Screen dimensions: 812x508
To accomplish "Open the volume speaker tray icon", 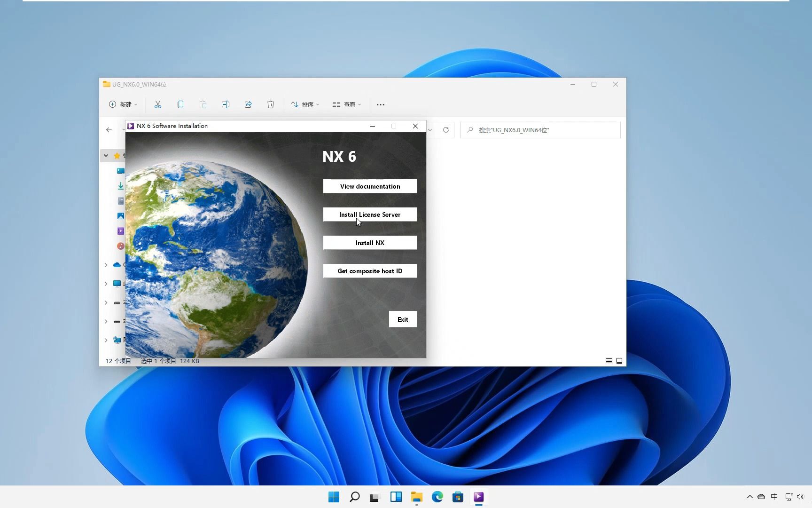I will (800, 497).
